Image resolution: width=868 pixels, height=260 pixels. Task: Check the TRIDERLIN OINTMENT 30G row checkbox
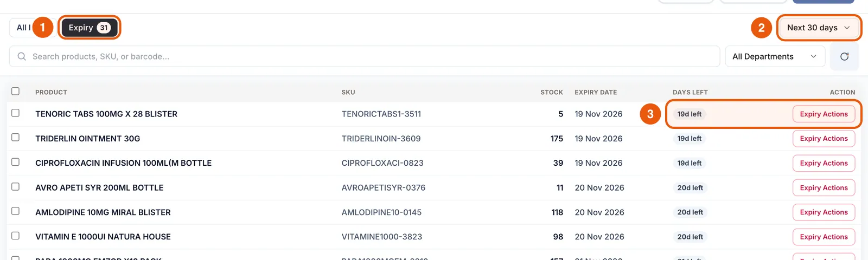[x=15, y=138]
